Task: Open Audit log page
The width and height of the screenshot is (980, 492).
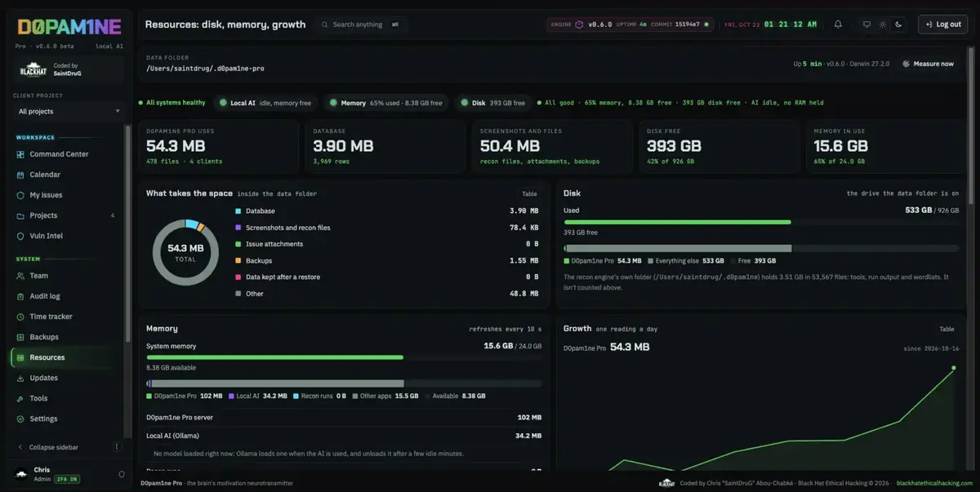Action: tap(45, 296)
